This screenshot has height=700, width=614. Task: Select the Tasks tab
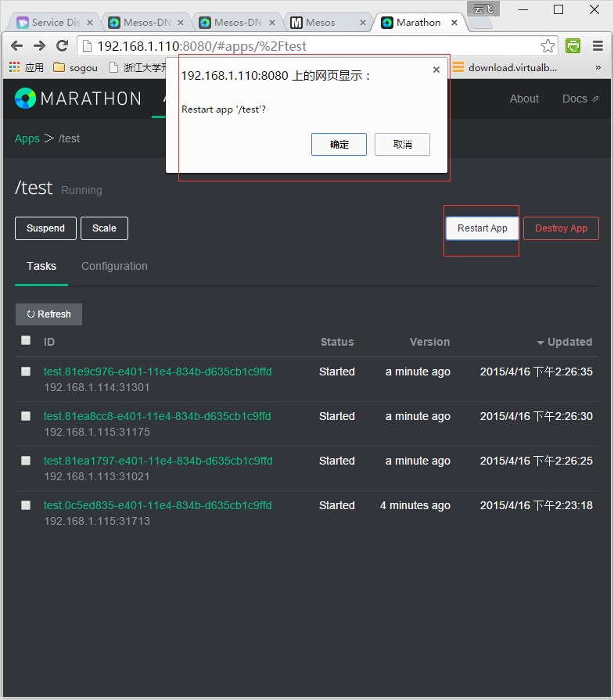click(x=41, y=266)
